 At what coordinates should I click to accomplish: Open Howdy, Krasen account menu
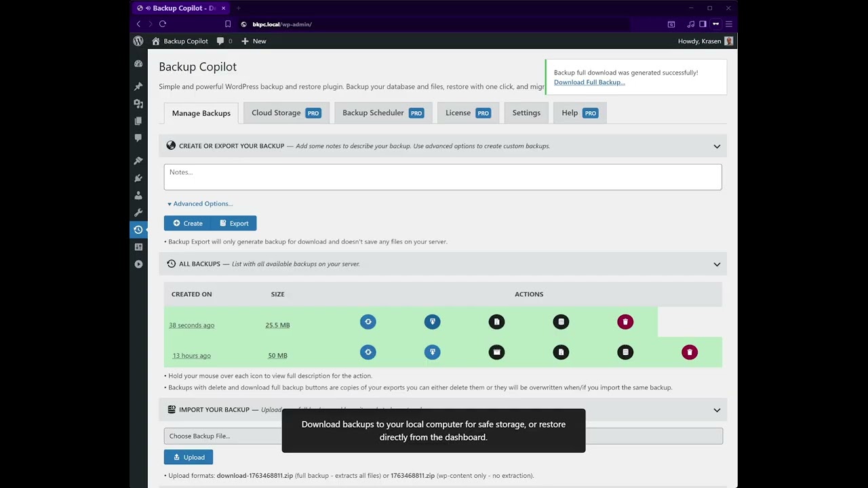click(x=705, y=41)
